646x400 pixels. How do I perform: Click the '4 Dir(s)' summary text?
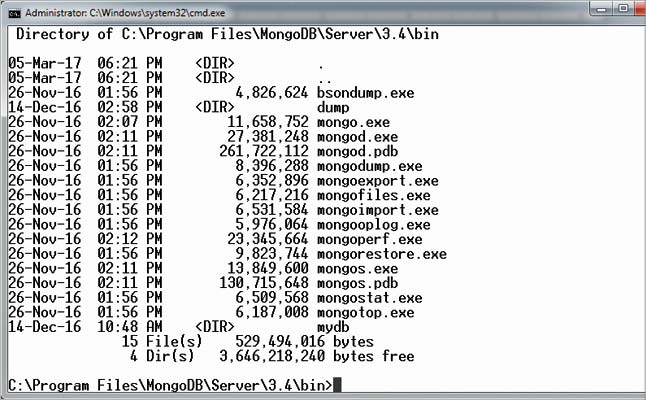coord(162,356)
